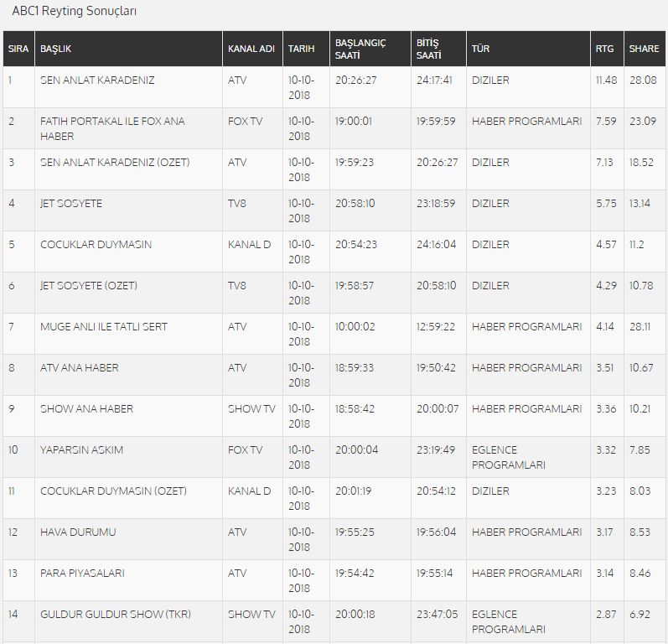Click share value 8.46

click(x=640, y=574)
